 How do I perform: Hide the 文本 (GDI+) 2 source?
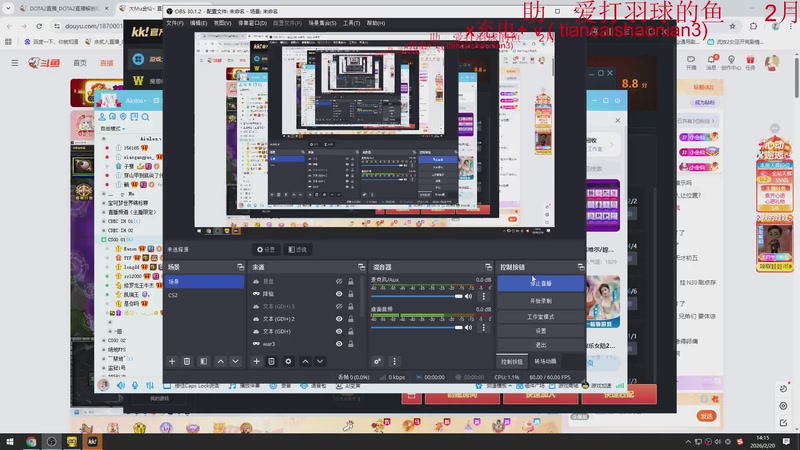click(339, 319)
